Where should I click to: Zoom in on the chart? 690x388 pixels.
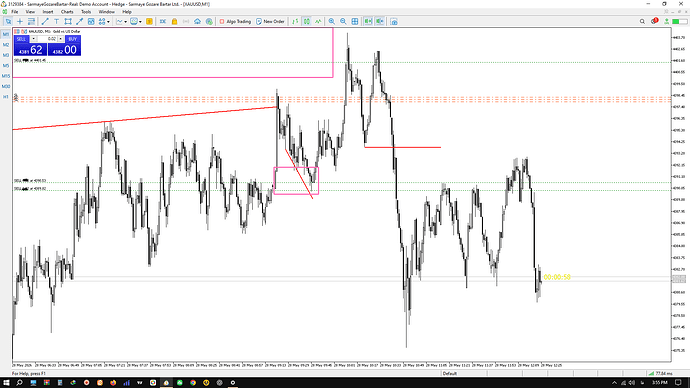pyautogui.click(x=332, y=21)
